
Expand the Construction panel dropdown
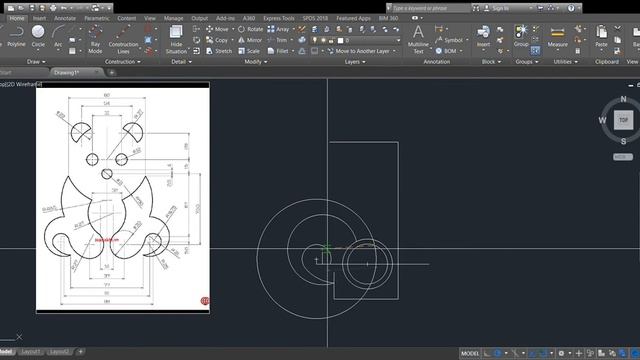(123, 62)
